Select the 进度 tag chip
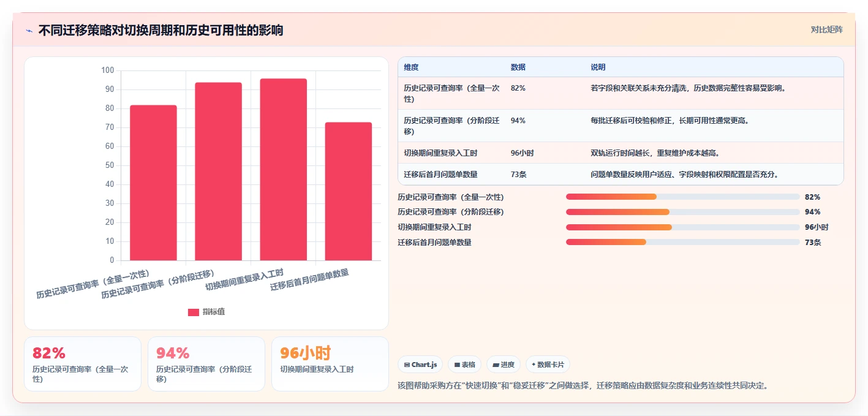Image resolution: width=868 pixels, height=416 pixels. tap(504, 365)
